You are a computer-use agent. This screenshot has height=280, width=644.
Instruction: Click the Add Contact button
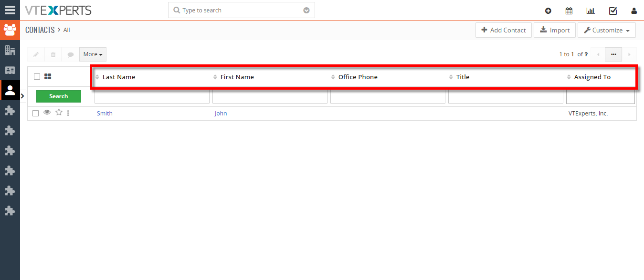click(x=504, y=30)
